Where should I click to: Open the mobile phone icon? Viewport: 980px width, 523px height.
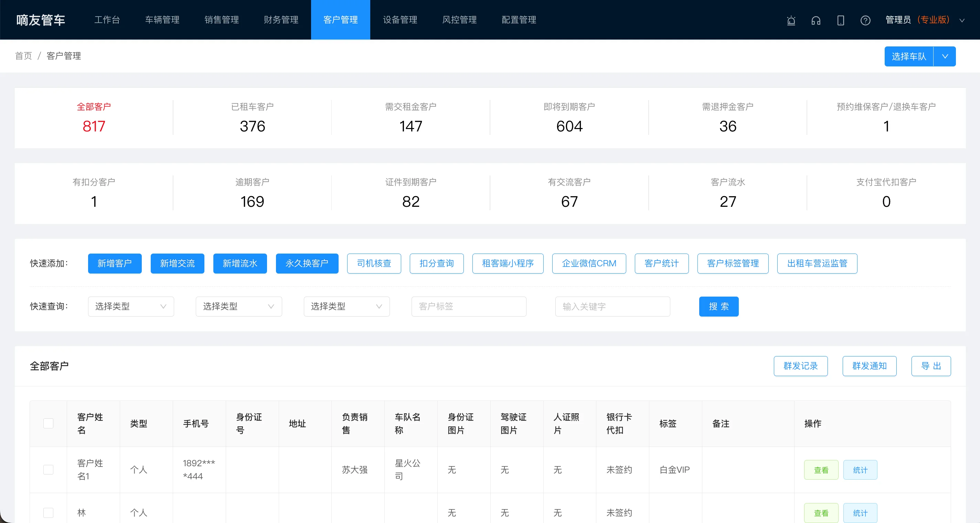pos(841,20)
